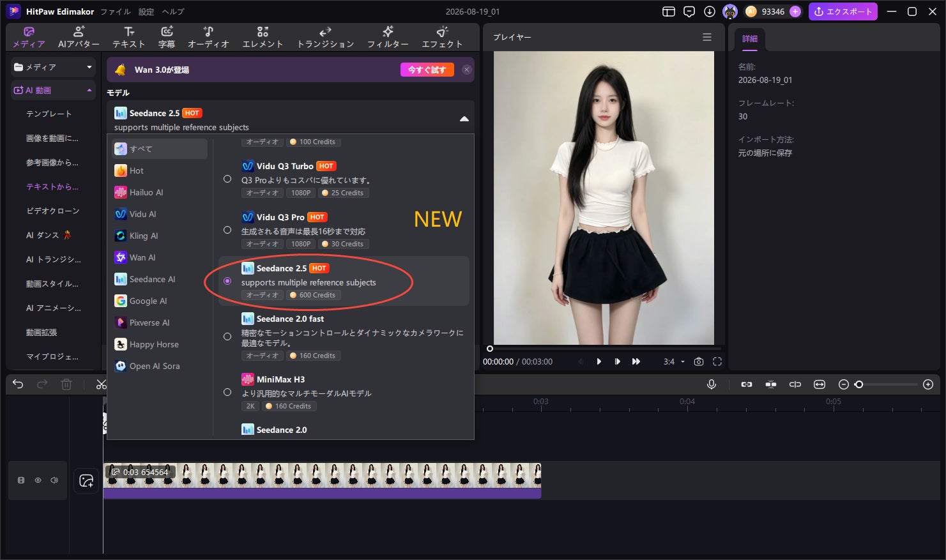Click the fast forward button in player
The image size is (946, 560).
coord(636,361)
